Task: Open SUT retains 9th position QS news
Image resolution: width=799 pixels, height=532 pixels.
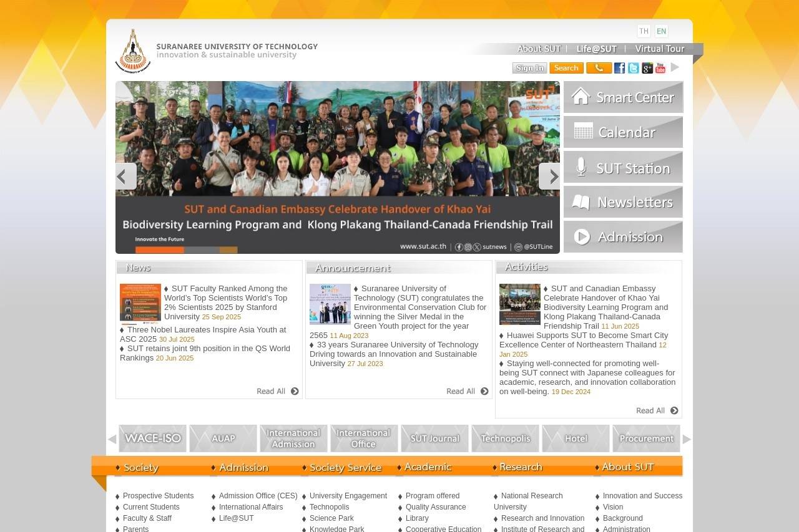Action: [x=205, y=353]
